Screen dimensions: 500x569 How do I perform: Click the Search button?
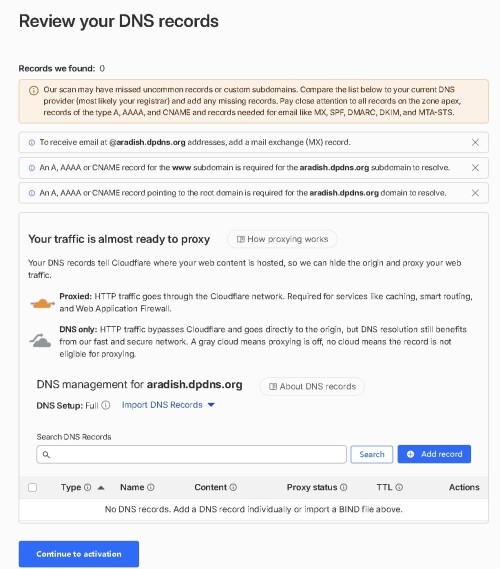(372, 454)
